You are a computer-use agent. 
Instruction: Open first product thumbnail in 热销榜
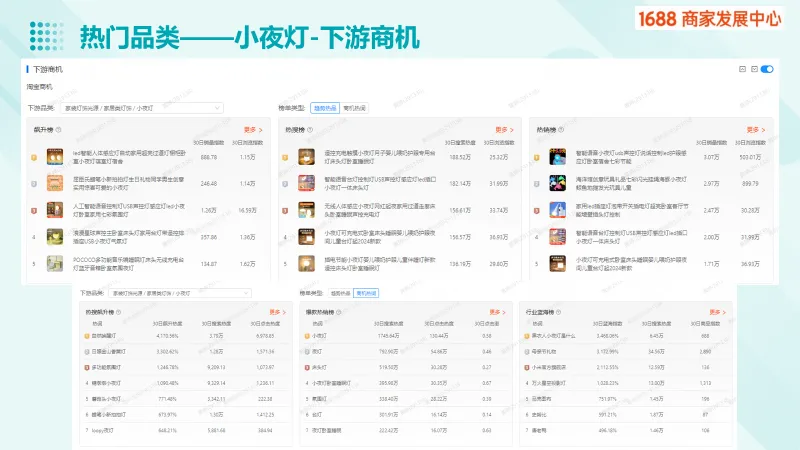click(x=557, y=158)
